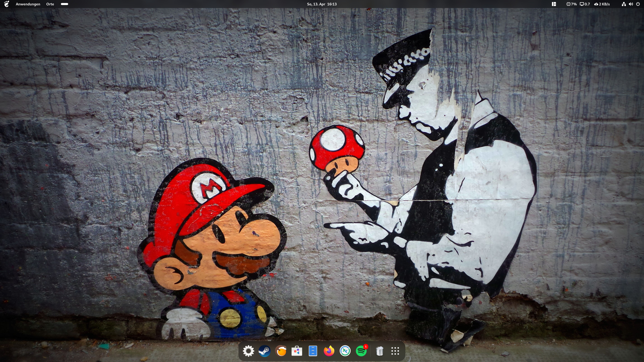
Task: Click the network download speed indicator
Action: pos(602,4)
